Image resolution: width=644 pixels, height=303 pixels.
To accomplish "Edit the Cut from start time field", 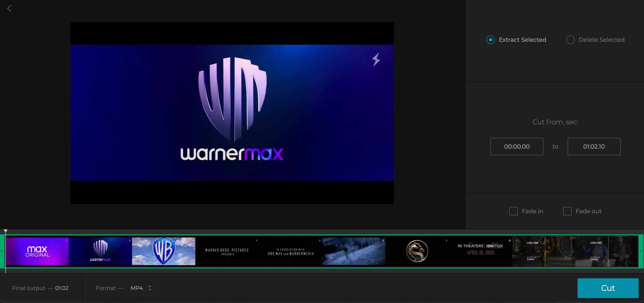I will pyautogui.click(x=517, y=146).
